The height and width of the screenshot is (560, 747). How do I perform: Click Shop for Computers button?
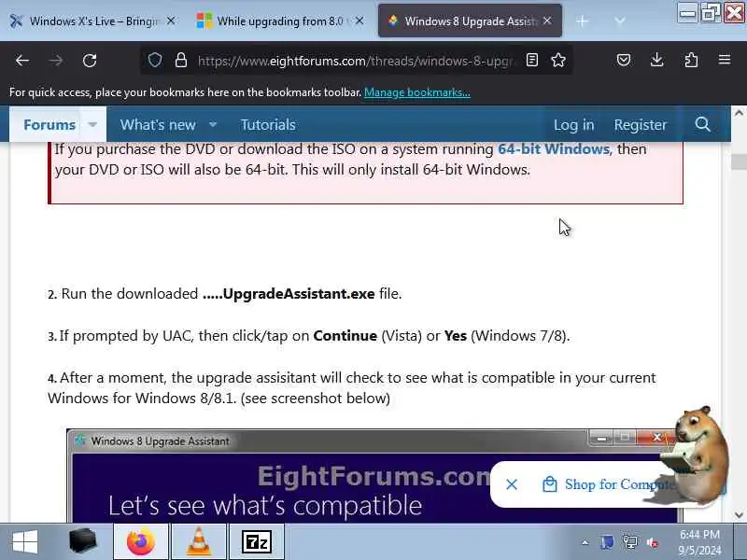(x=610, y=484)
